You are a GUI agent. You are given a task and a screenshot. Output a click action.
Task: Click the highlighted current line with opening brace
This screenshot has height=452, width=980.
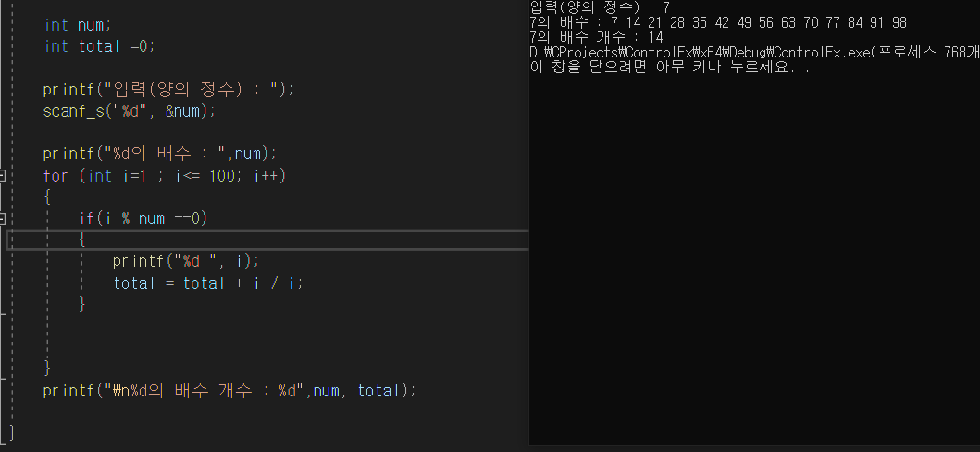coord(267,240)
